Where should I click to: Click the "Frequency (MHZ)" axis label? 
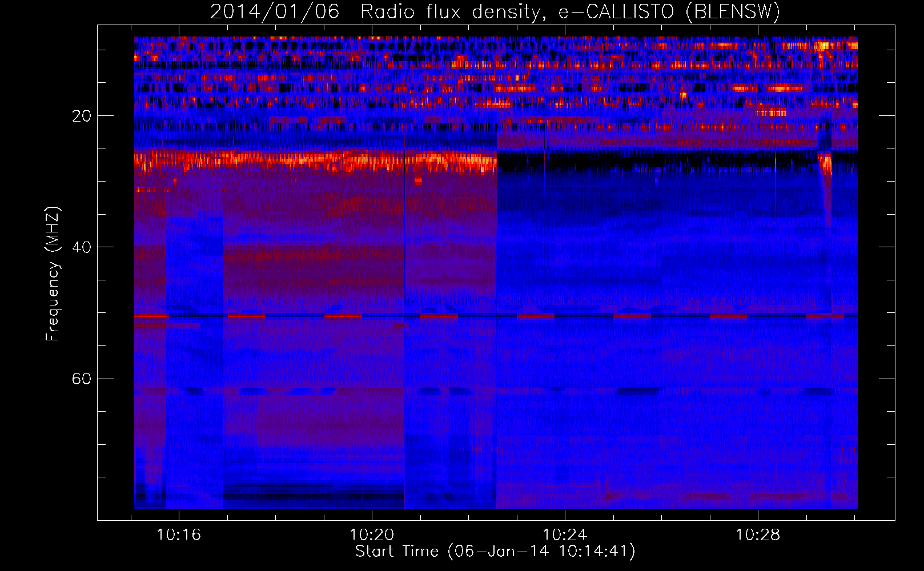tap(52, 274)
